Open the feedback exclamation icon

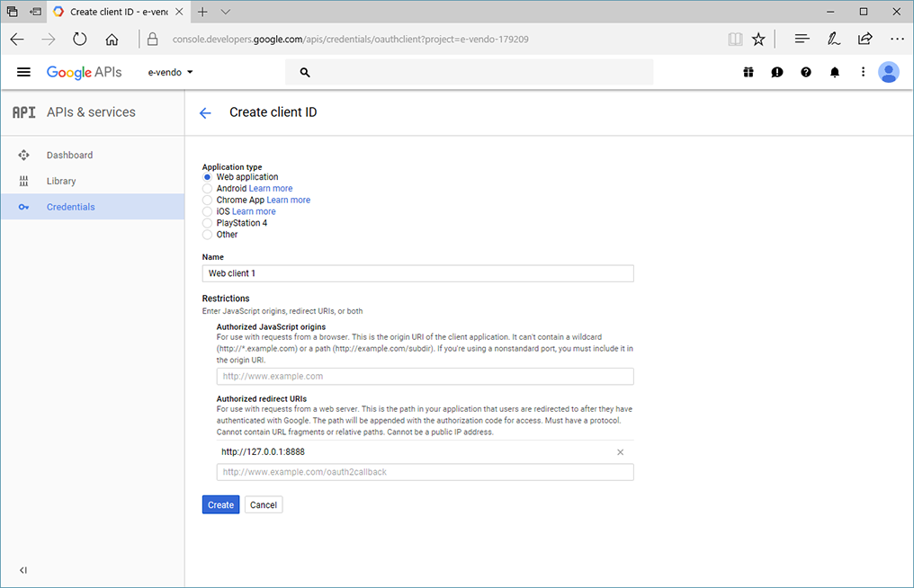(777, 72)
